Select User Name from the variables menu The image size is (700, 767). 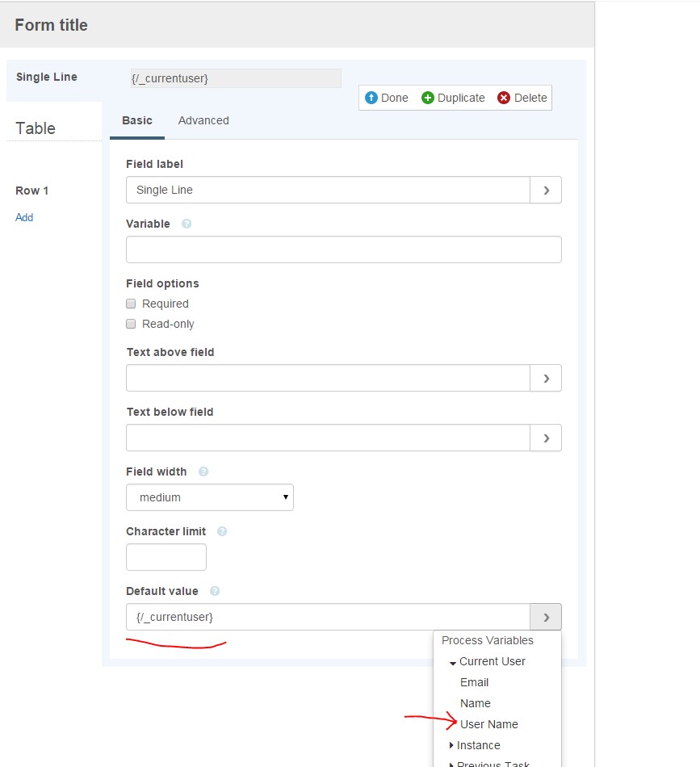[489, 724]
